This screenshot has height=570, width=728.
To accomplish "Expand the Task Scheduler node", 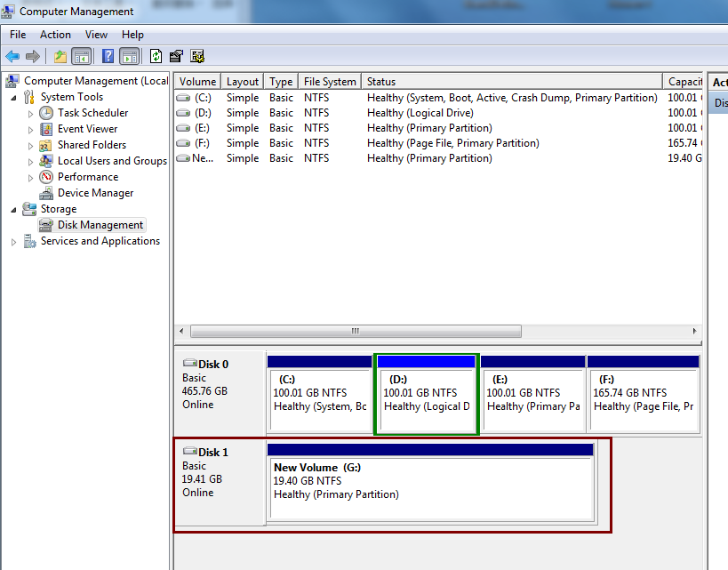I will (x=30, y=114).
